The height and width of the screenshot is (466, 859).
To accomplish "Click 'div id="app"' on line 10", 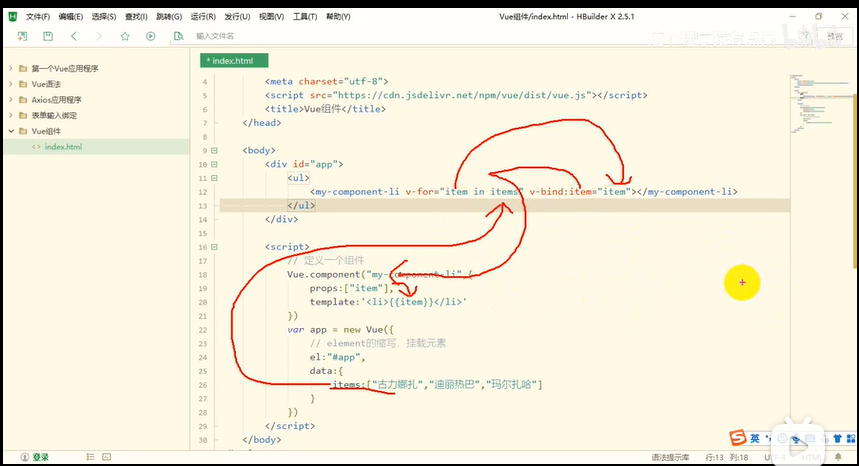I will (304, 164).
